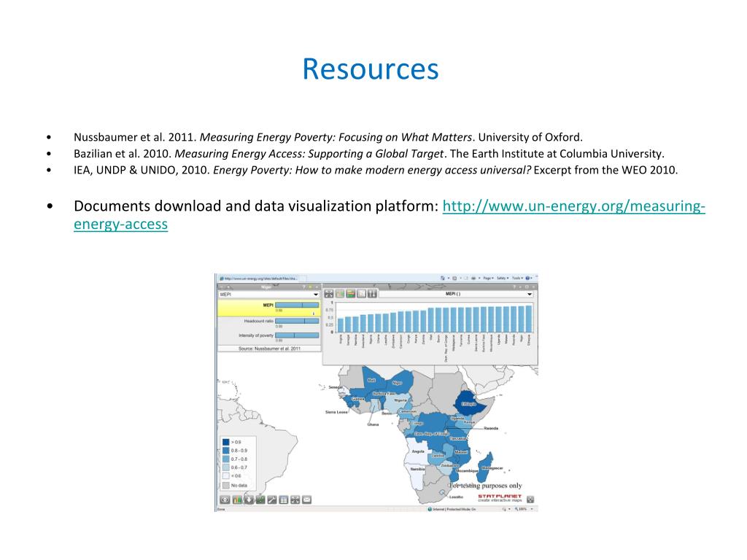Click the download arrow icon in bottom toolbar
747x560 pixels.
(x=249, y=499)
